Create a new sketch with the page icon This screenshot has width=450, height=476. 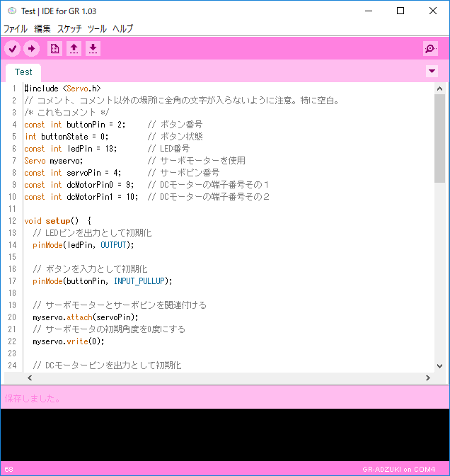pos(55,49)
